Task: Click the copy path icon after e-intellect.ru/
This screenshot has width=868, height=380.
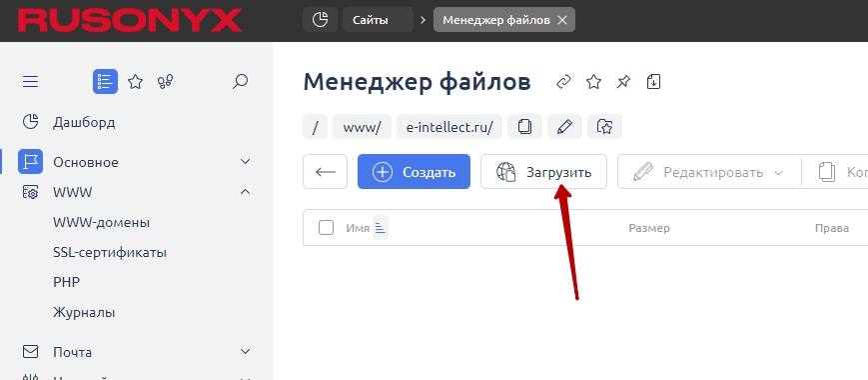Action: click(x=524, y=127)
